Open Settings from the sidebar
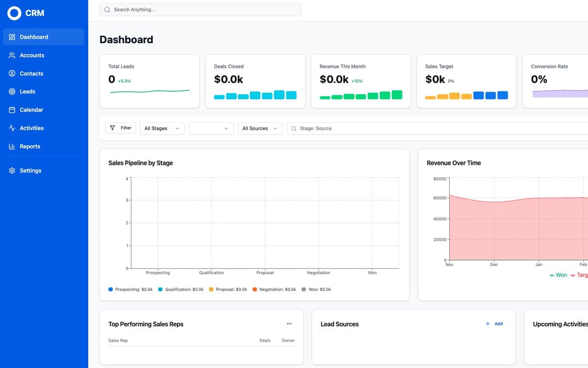588x368 pixels. tap(44, 171)
